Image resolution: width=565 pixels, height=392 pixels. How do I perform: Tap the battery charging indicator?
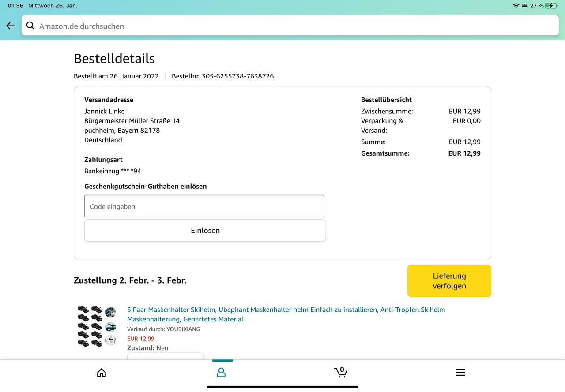551,6
